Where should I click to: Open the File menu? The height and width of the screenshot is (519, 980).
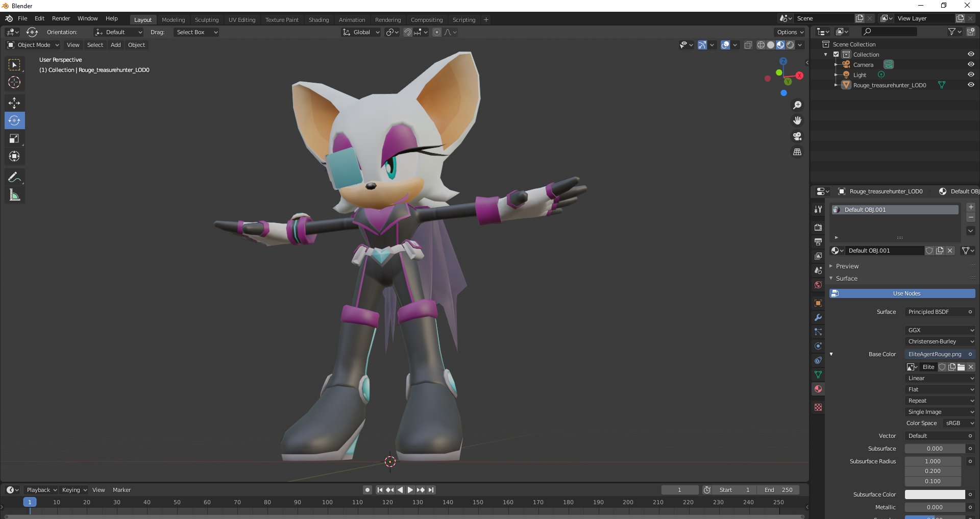tap(22, 18)
